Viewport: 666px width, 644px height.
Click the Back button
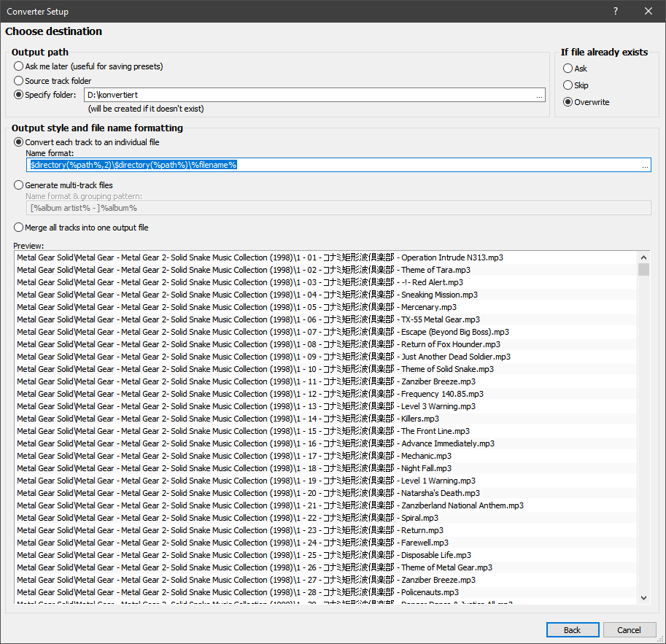572,629
